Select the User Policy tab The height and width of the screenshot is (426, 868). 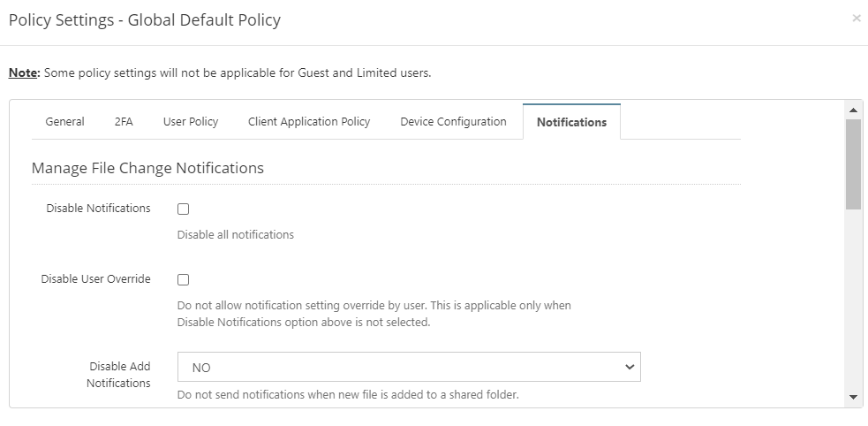tap(191, 121)
